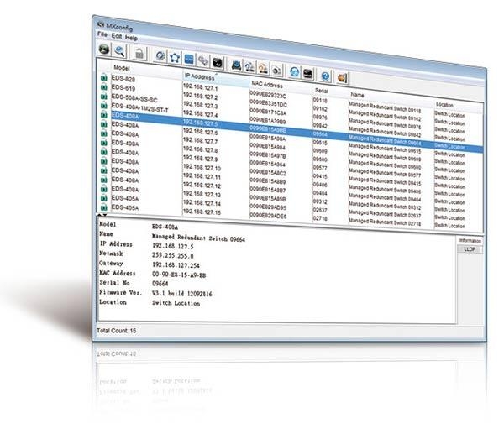Click MAC address 0090E829ADE6
504x434 pixels.
[x=268, y=216]
